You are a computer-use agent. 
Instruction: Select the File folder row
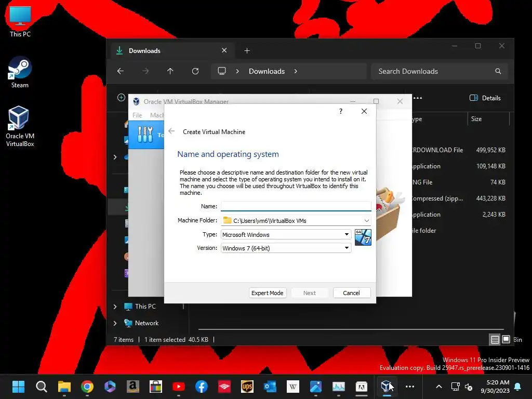point(458,231)
